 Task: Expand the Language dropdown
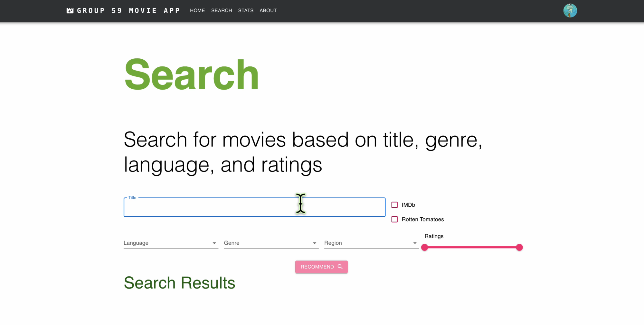(x=171, y=243)
